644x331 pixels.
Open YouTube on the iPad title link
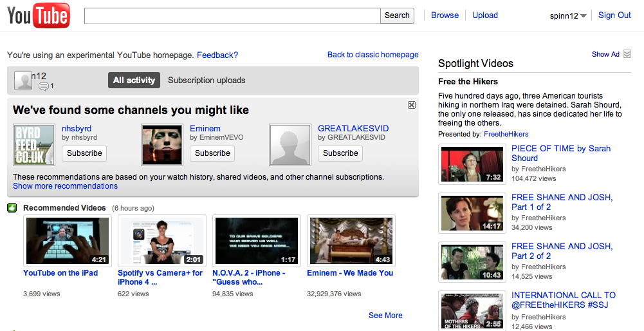click(60, 272)
